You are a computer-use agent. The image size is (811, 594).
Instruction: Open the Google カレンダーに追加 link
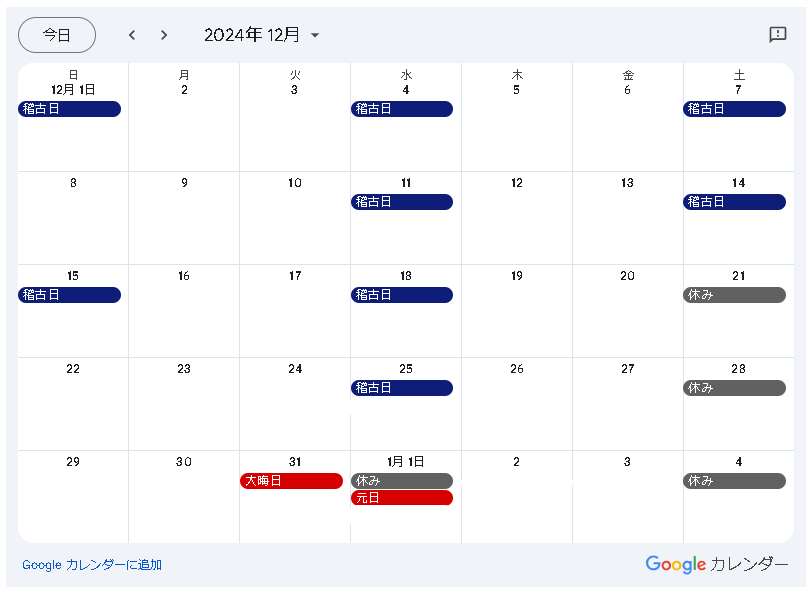92,565
